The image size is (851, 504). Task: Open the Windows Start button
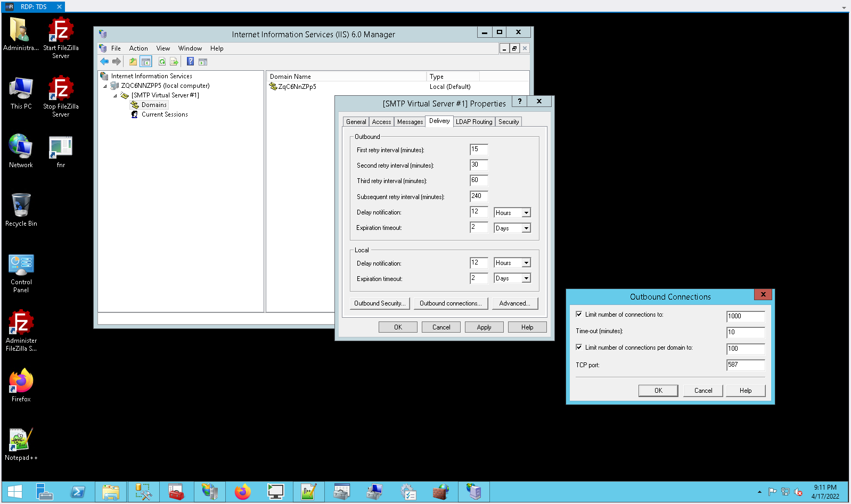tap(15, 492)
